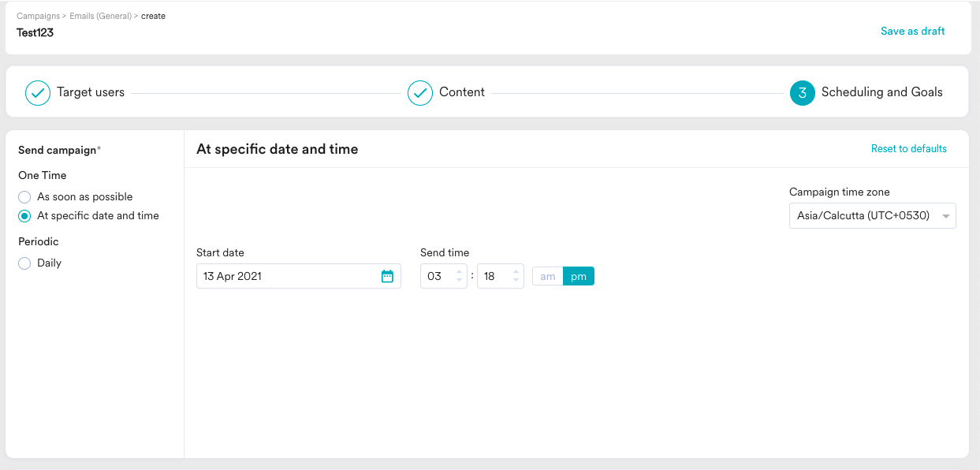
Task: Select the As soon as possible option
Action: (24, 197)
